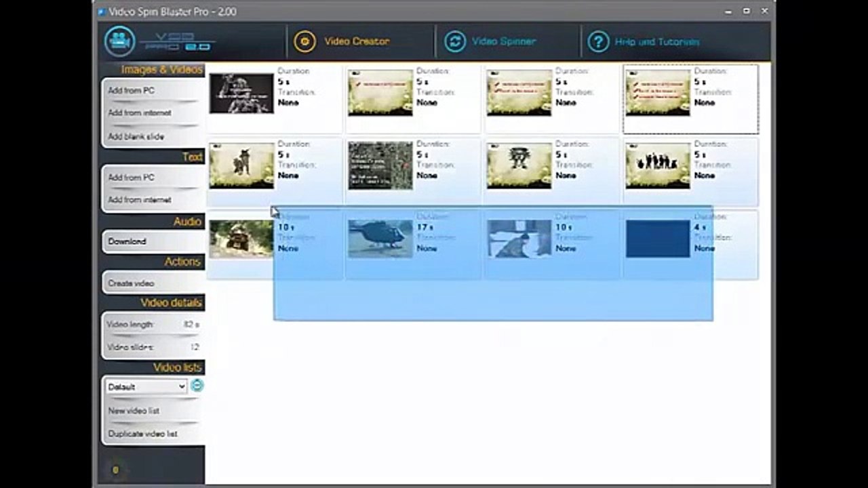Click the app icon in the title bar
868x488 pixels.
pyautogui.click(x=102, y=12)
